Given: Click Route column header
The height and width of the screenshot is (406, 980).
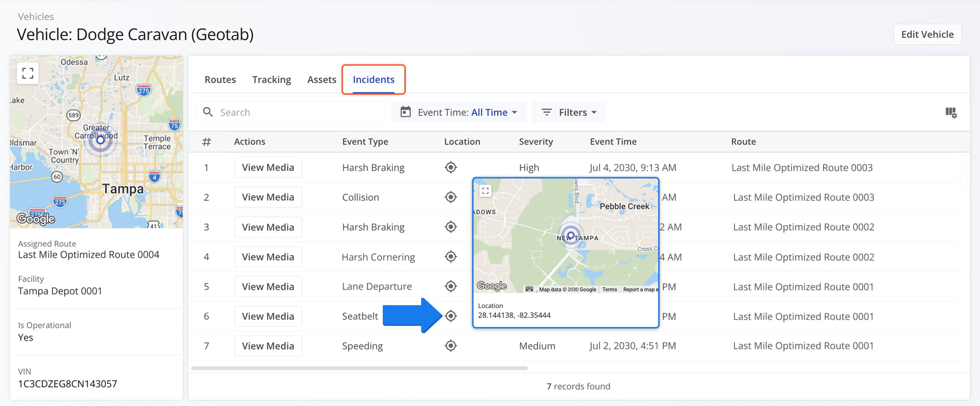Looking at the screenshot, I should pos(743,142).
